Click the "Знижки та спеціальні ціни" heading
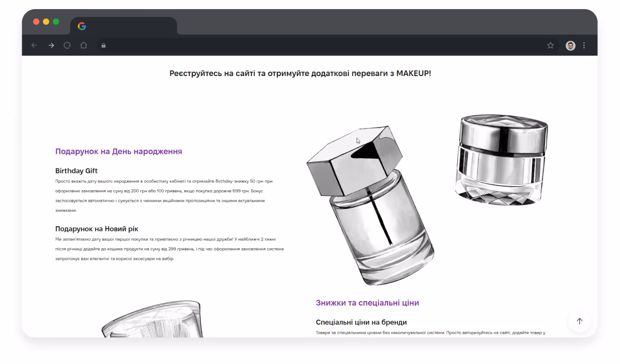620x364 pixels. click(368, 303)
